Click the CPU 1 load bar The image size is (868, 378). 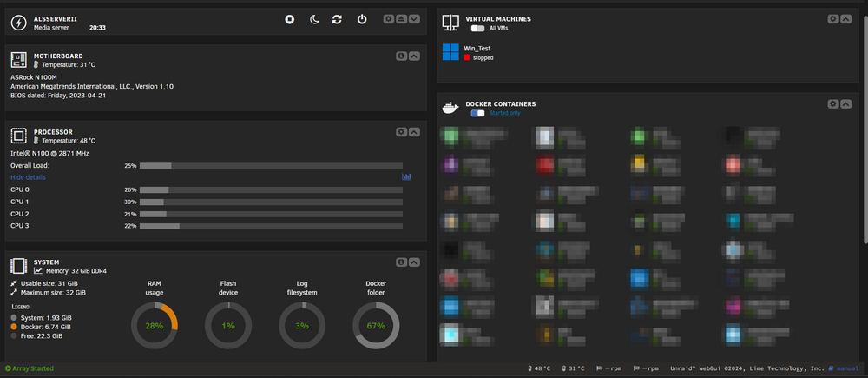[271, 202]
